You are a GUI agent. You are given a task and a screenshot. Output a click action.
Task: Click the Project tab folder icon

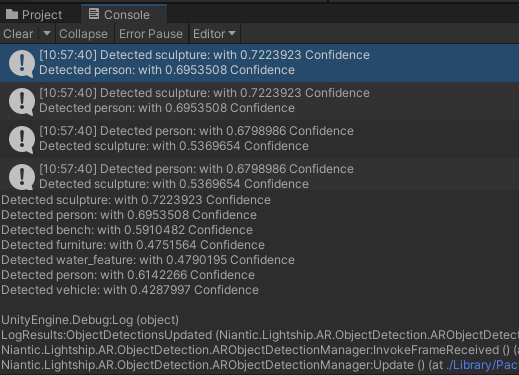click(12, 14)
